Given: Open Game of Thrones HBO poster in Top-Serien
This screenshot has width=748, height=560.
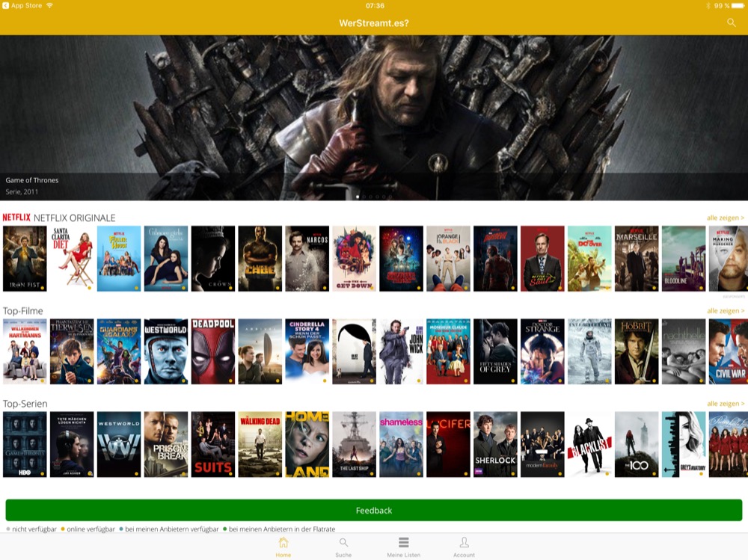Looking at the screenshot, I should pyautogui.click(x=25, y=445).
